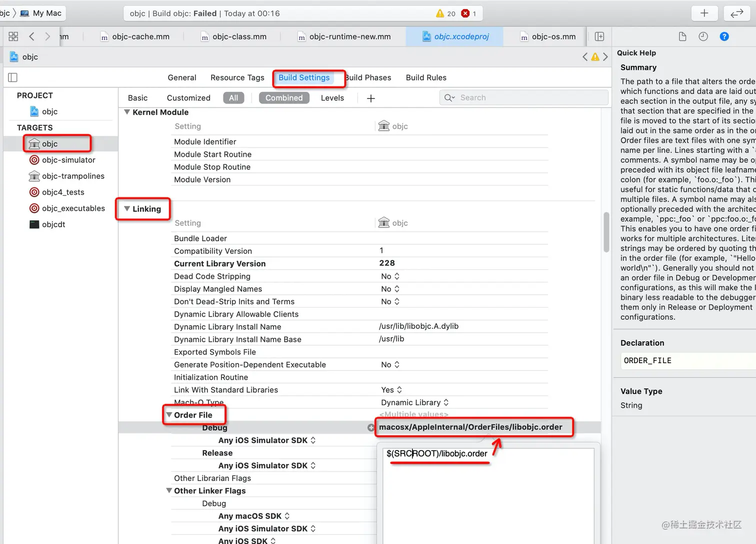The image size is (756, 544).
Task: Show Basic build settings filter
Action: click(137, 98)
